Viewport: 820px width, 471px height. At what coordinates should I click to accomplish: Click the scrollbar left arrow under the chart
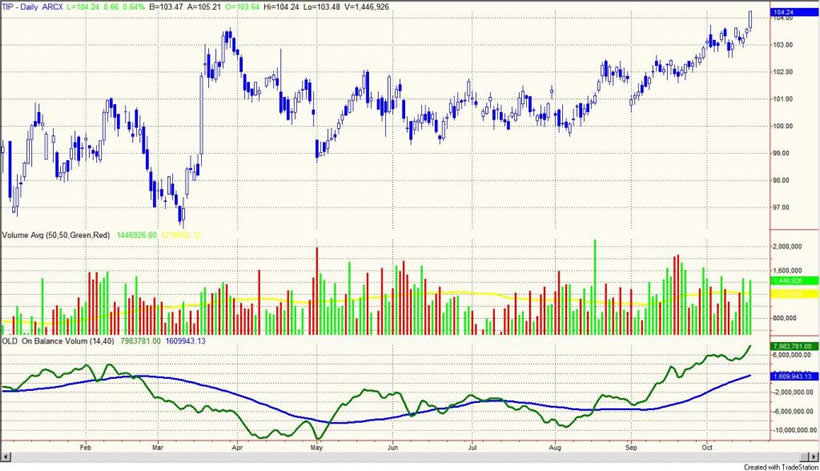[x=6, y=457]
